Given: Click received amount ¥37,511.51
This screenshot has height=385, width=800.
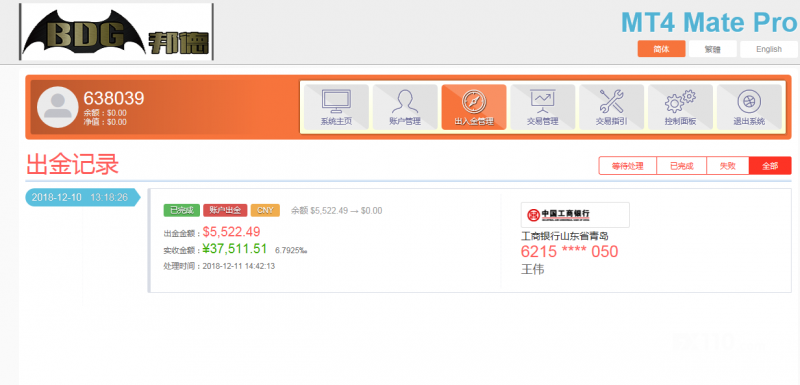Looking at the screenshot, I should [235, 249].
